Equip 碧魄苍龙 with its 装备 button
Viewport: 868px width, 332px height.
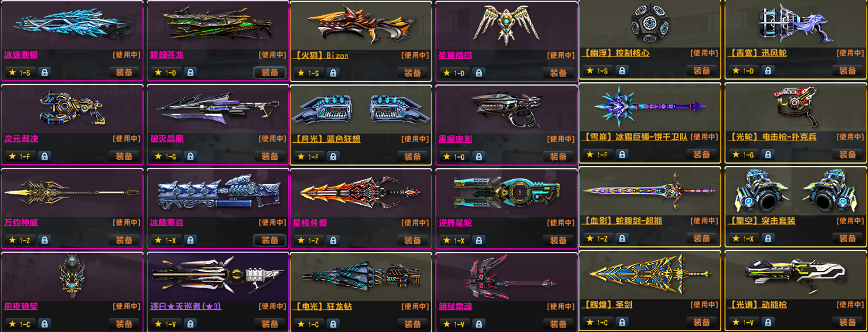(270, 73)
